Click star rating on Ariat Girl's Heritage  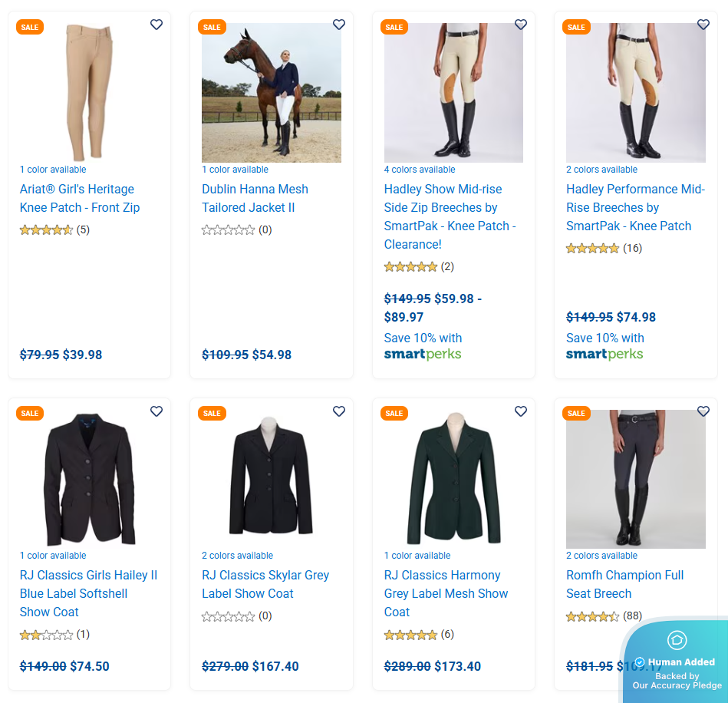(x=46, y=229)
